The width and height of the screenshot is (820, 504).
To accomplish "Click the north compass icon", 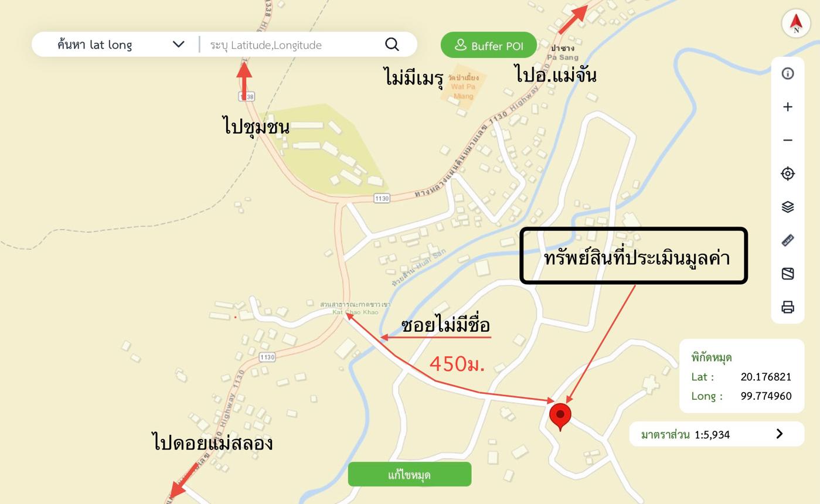I will click(x=795, y=23).
